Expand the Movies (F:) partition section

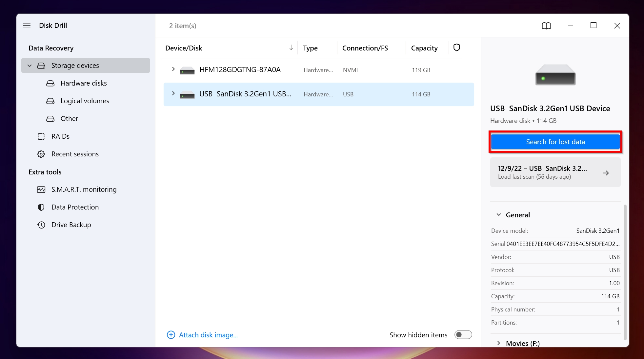(499, 343)
